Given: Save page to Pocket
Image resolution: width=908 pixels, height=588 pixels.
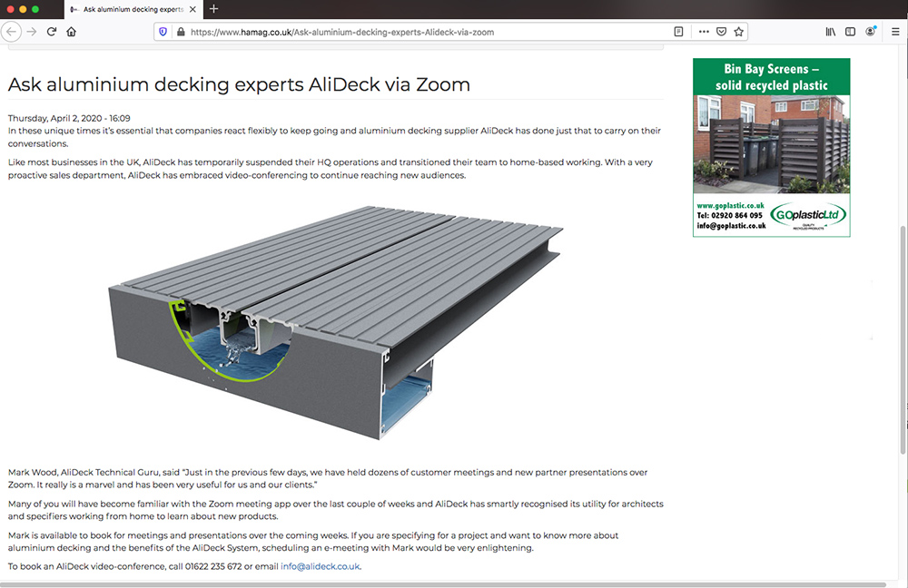Looking at the screenshot, I should point(721,32).
